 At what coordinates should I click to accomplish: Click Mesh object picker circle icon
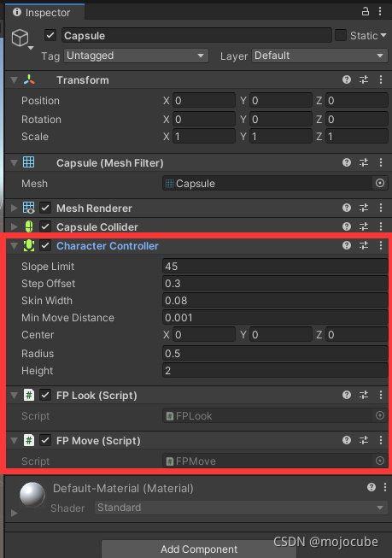coord(380,183)
